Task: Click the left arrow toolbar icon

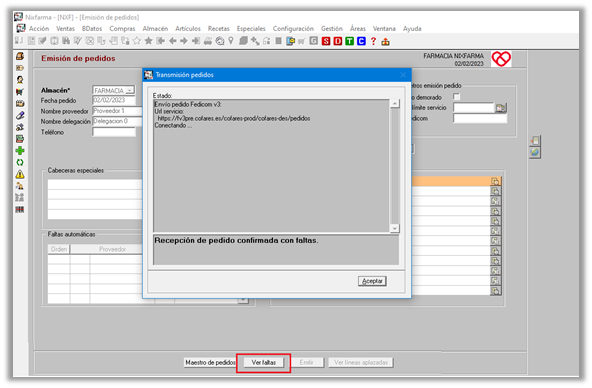Action: tap(173, 41)
